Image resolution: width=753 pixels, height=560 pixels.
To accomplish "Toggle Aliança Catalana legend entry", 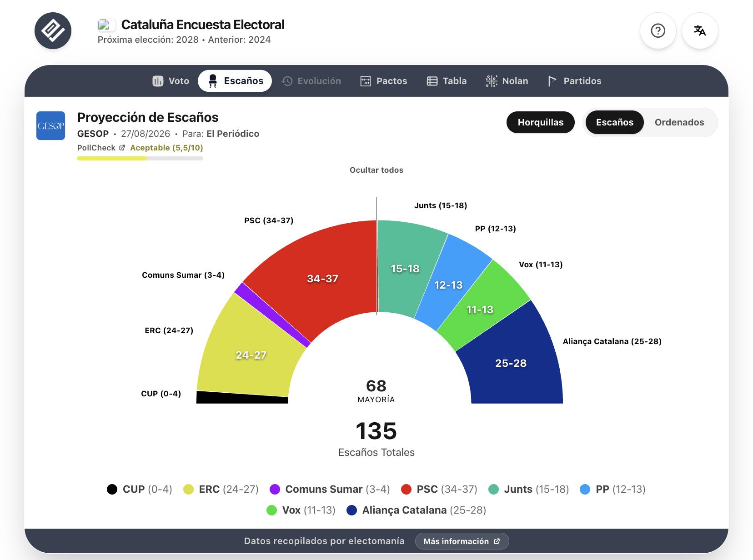I will tap(417, 510).
